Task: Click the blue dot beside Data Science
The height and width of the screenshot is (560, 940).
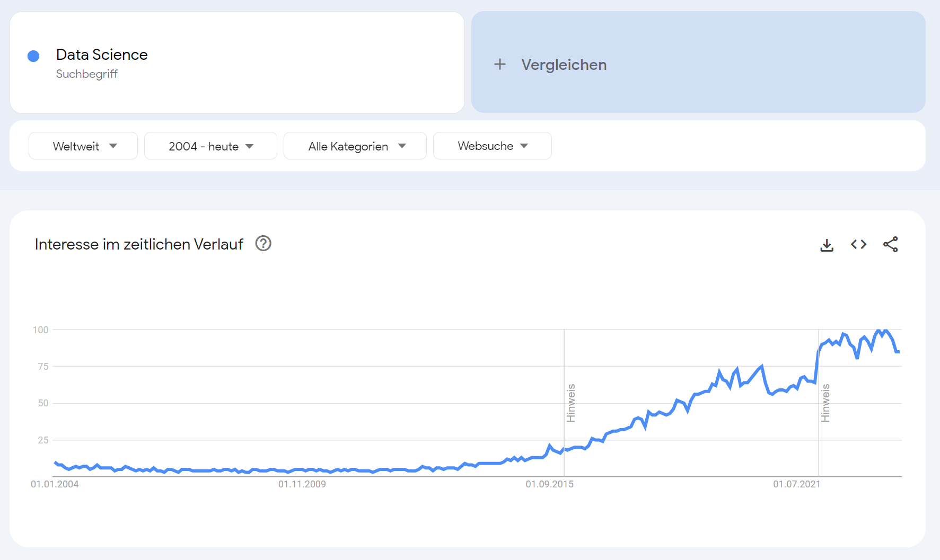Action: (x=33, y=56)
